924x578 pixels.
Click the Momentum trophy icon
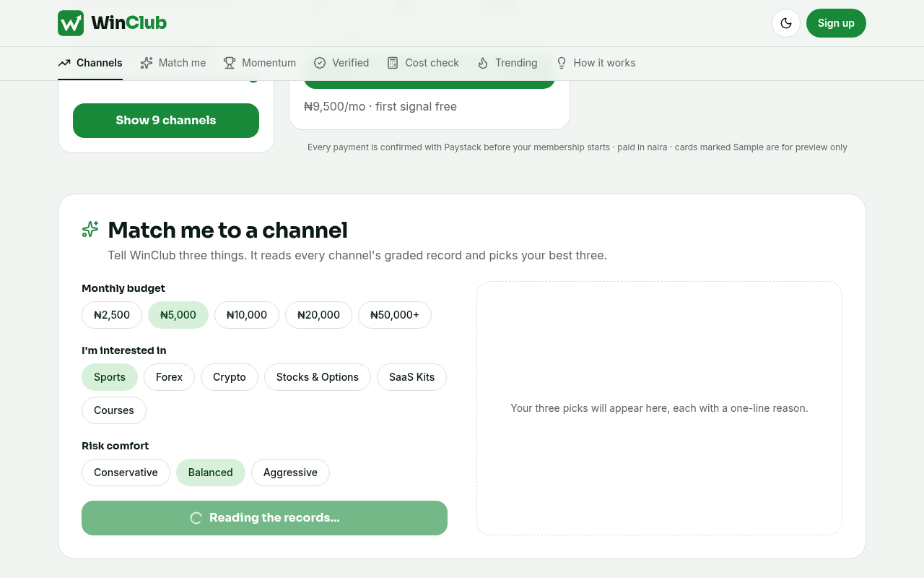[x=230, y=63]
